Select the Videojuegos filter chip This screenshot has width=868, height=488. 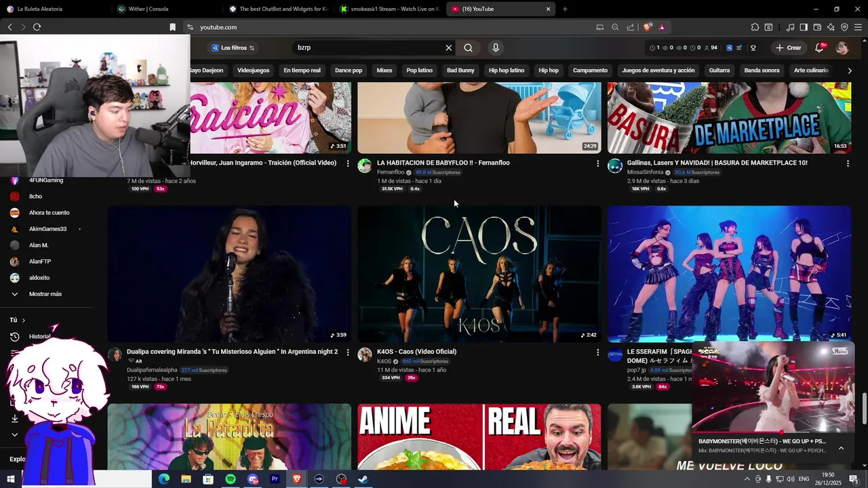click(x=254, y=70)
